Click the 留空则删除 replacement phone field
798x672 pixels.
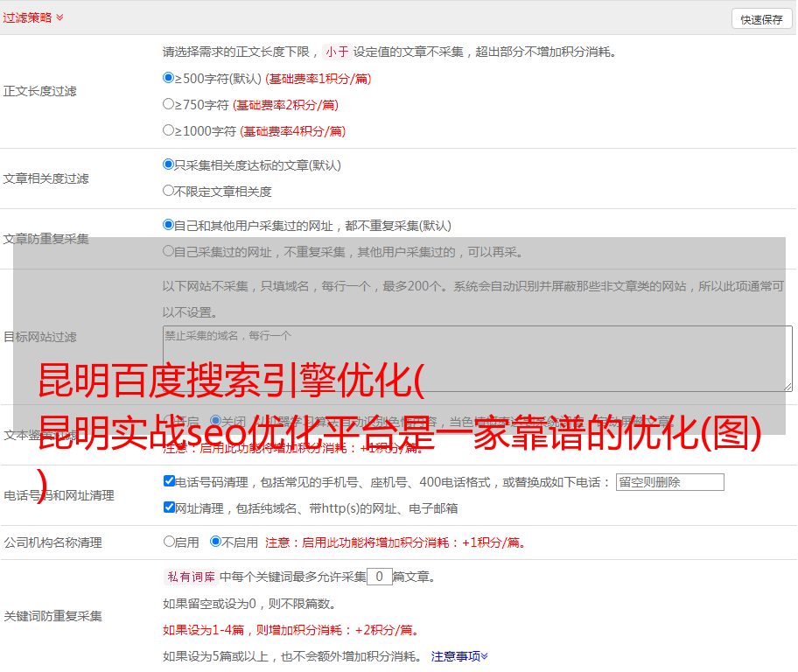[x=669, y=482]
